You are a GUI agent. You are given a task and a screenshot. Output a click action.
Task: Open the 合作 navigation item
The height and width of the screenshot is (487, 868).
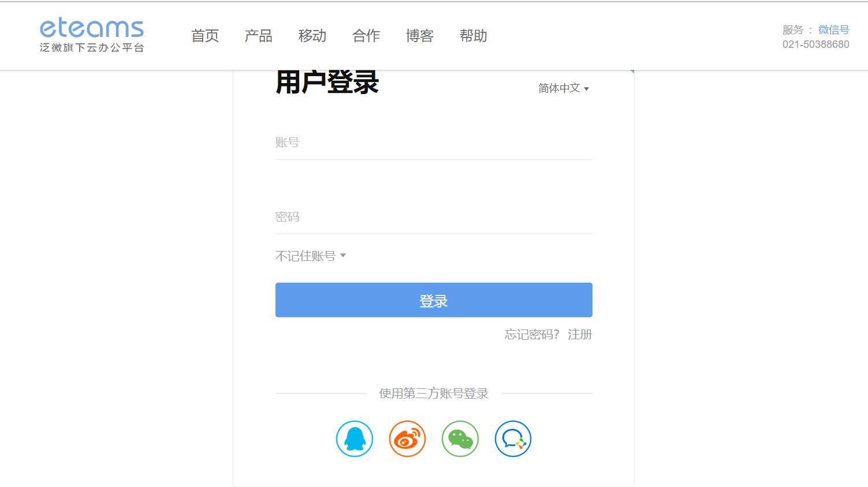click(x=366, y=36)
